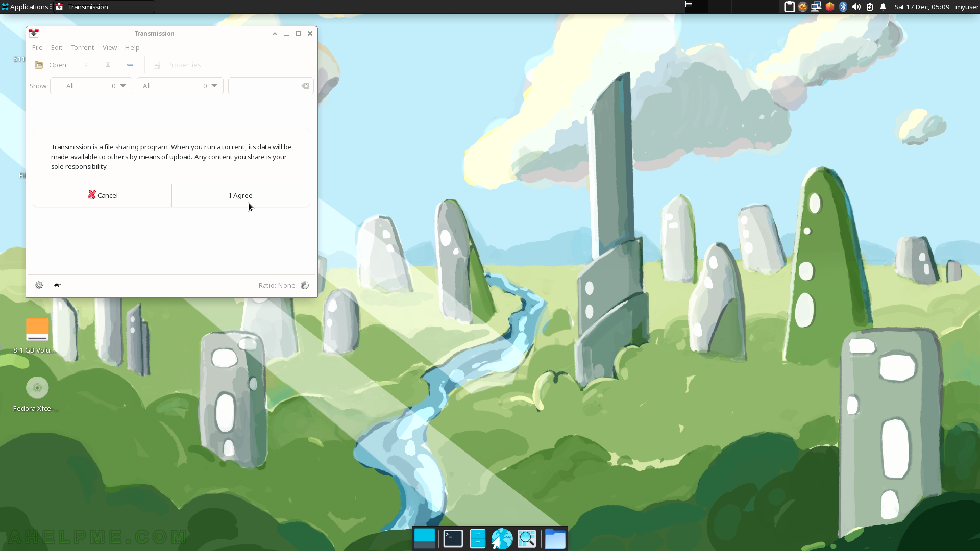The image size is (980, 551).
Task: Toggle the turtle alternative speed limits
Action: 58,285
